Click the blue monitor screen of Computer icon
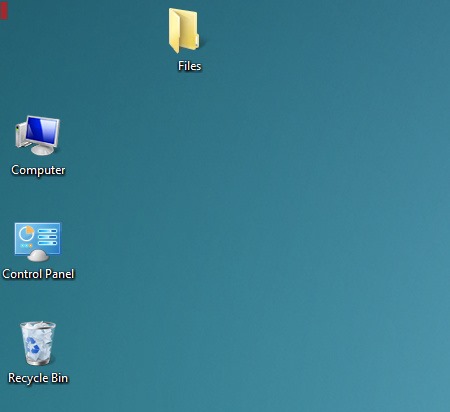The width and height of the screenshot is (450, 412). [x=42, y=131]
